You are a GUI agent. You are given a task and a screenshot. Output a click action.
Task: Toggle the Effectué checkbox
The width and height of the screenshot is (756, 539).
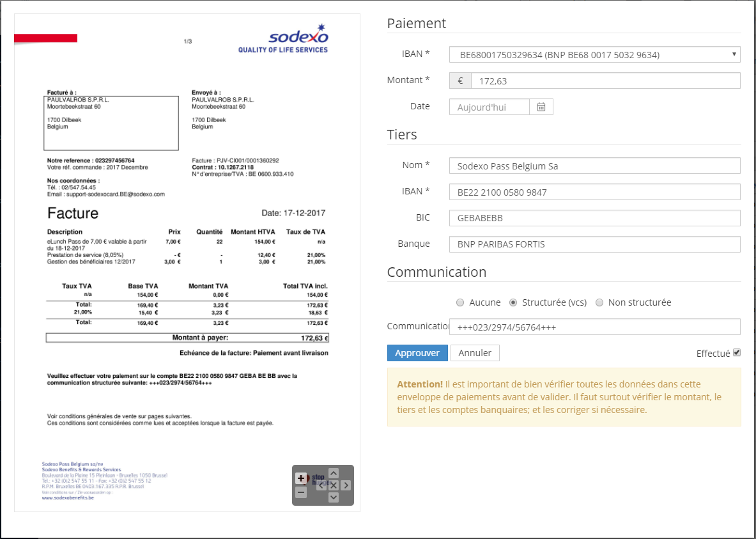tap(737, 353)
